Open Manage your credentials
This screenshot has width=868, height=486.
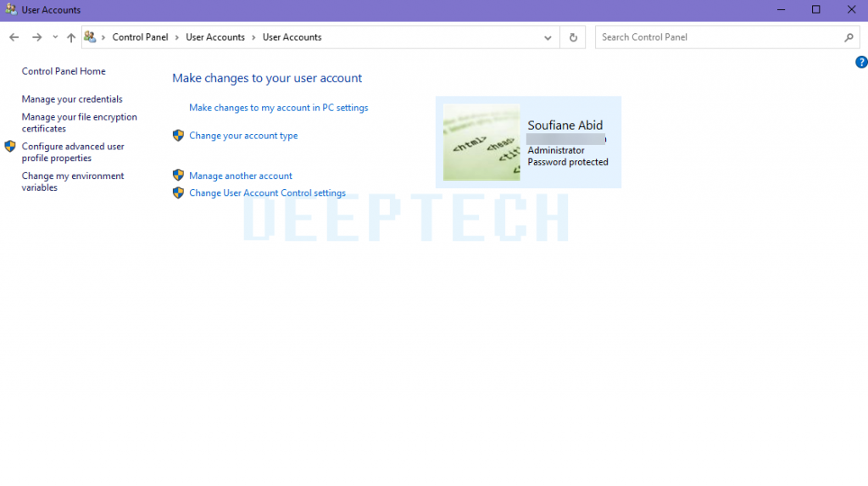pos(72,99)
